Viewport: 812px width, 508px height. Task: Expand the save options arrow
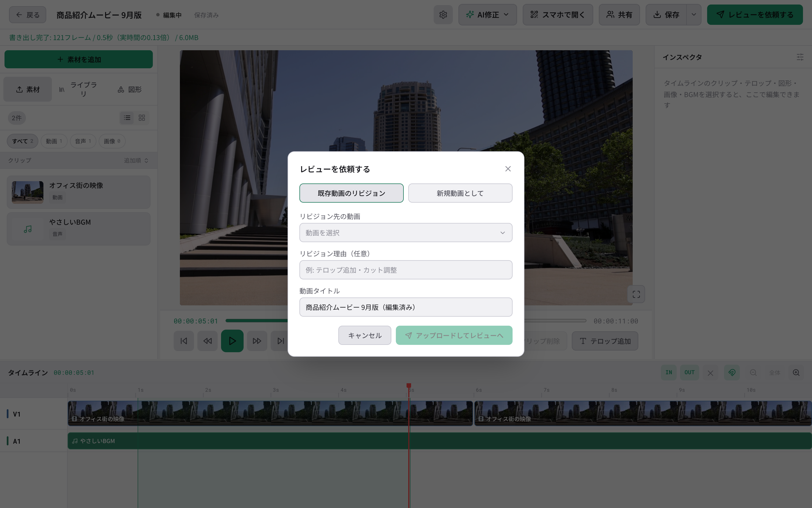[x=694, y=15]
